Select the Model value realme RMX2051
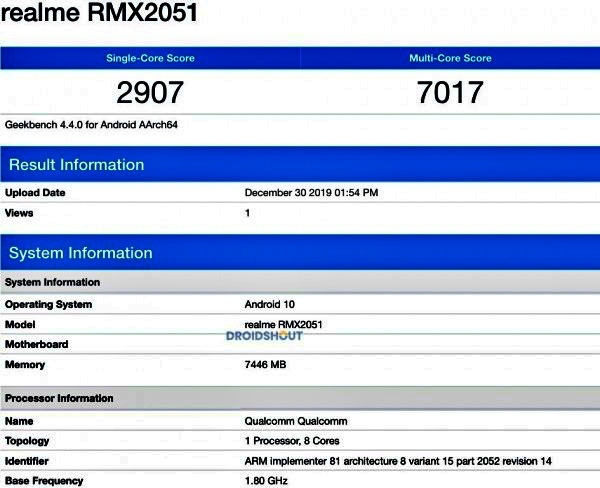The height and width of the screenshot is (488, 600). pyautogui.click(x=284, y=325)
